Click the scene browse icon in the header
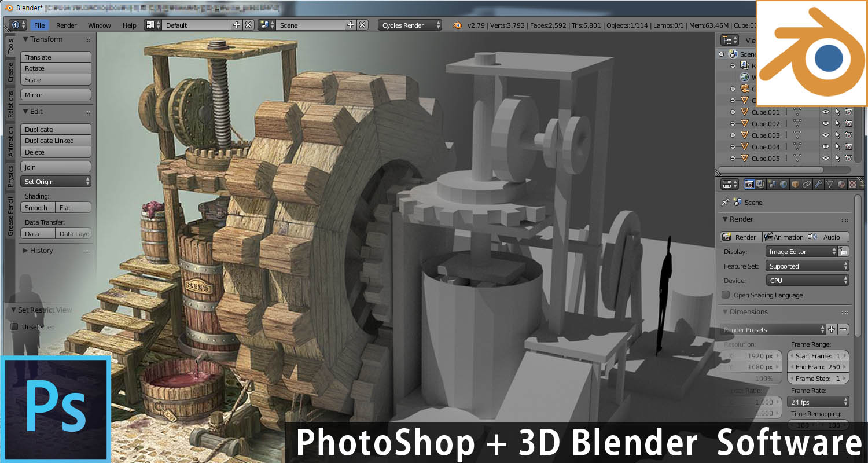The image size is (868, 463). (x=267, y=25)
